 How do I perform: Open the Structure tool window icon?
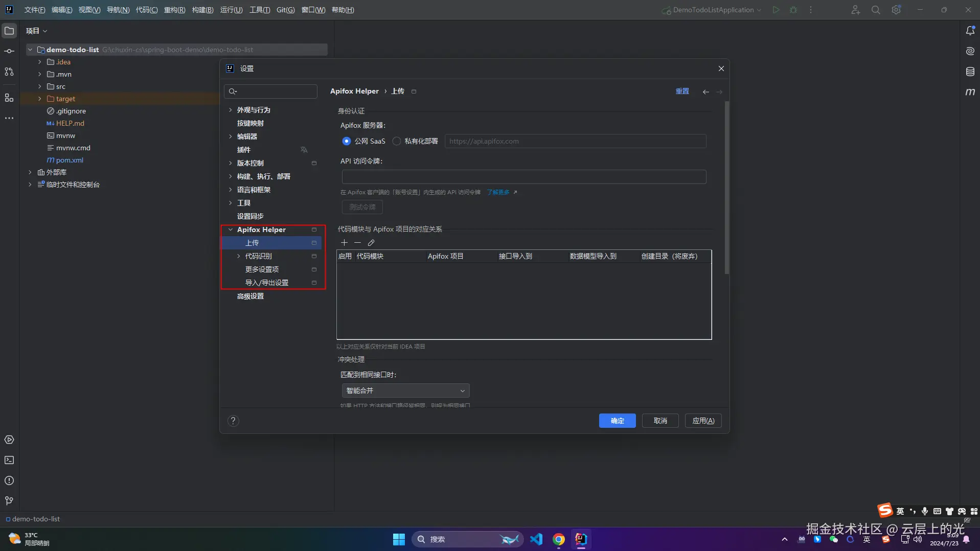tap(9, 98)
